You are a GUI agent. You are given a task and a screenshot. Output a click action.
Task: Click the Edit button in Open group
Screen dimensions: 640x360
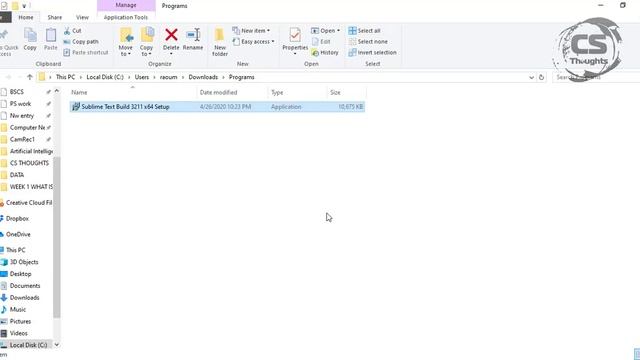pyautogui.click(x=321, y=42)
